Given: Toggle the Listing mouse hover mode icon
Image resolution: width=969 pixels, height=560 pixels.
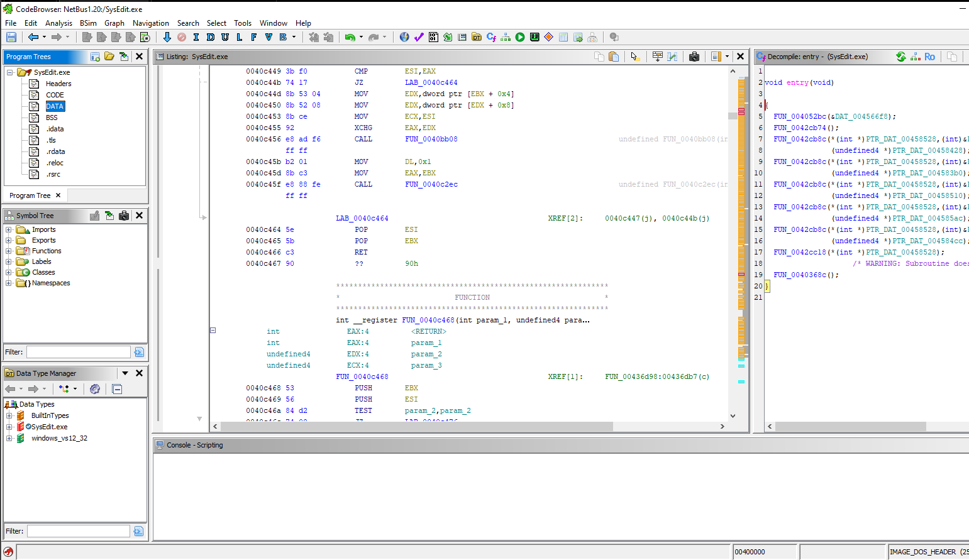Looking at the screenshot, I should click(x=634, y=57).
